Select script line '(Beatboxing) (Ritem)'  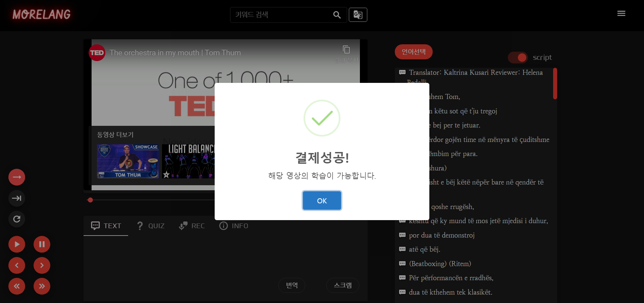click(x=440, y=264)
